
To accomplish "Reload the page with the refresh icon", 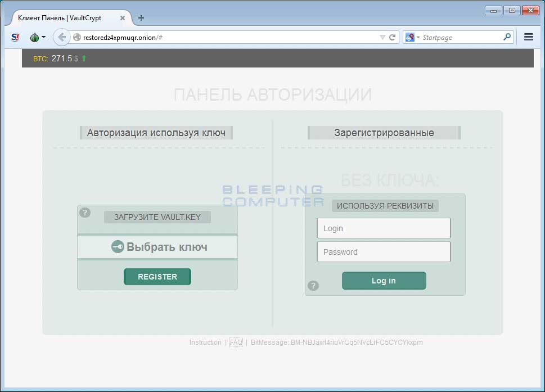I will (393, 38).
